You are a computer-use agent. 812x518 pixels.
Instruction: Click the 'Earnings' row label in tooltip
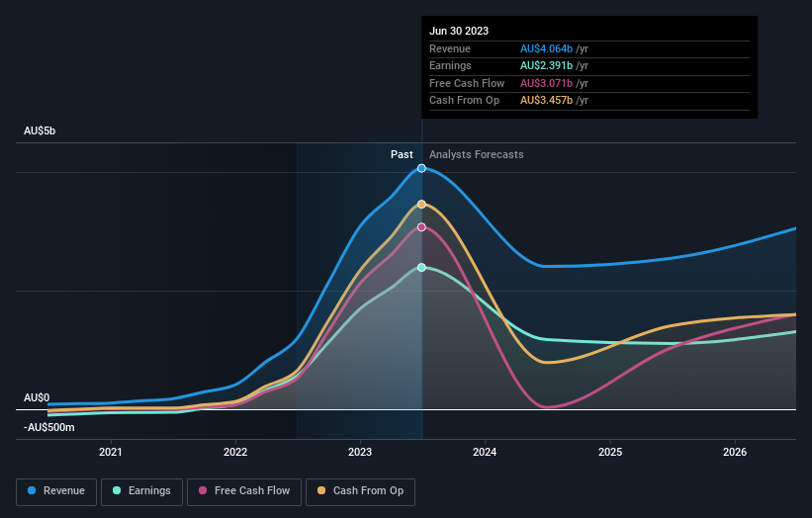[x=450, y=65]
